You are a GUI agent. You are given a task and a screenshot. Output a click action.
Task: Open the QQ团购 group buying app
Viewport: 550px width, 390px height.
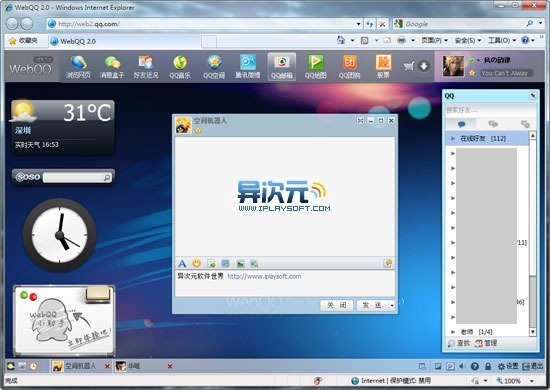click(x=349, y=67)
